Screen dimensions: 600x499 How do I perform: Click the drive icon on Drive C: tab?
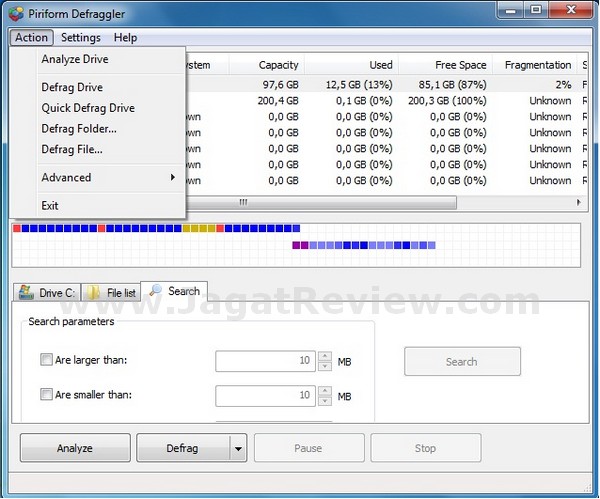tap(26, 293)
